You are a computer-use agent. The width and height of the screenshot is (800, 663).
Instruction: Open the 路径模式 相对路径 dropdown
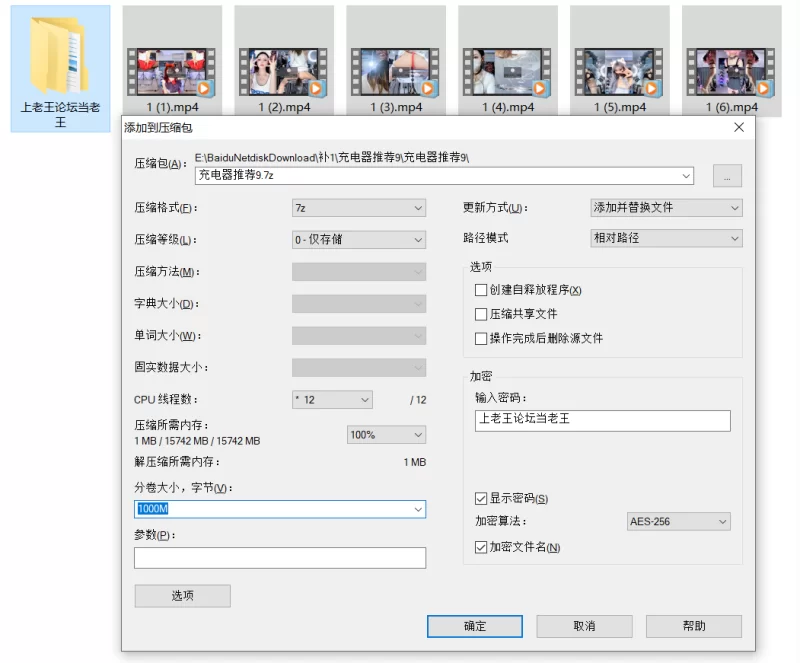coord(666,238)
